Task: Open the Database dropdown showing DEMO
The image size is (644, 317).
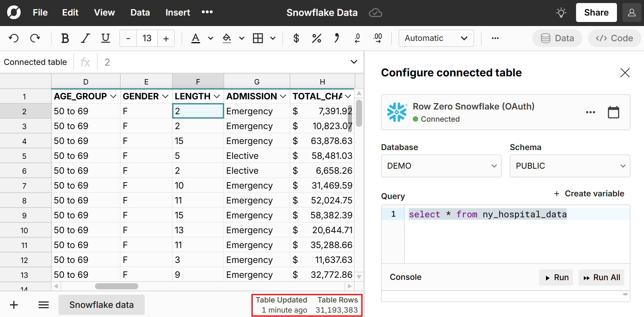Action: pyautogui.click(x=441, y=166)
